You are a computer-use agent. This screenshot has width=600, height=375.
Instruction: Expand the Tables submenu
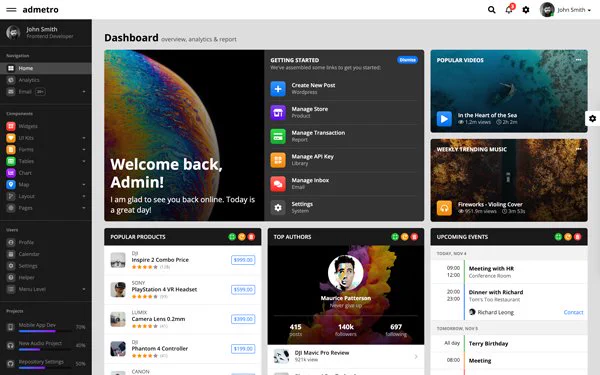[84, 161]
